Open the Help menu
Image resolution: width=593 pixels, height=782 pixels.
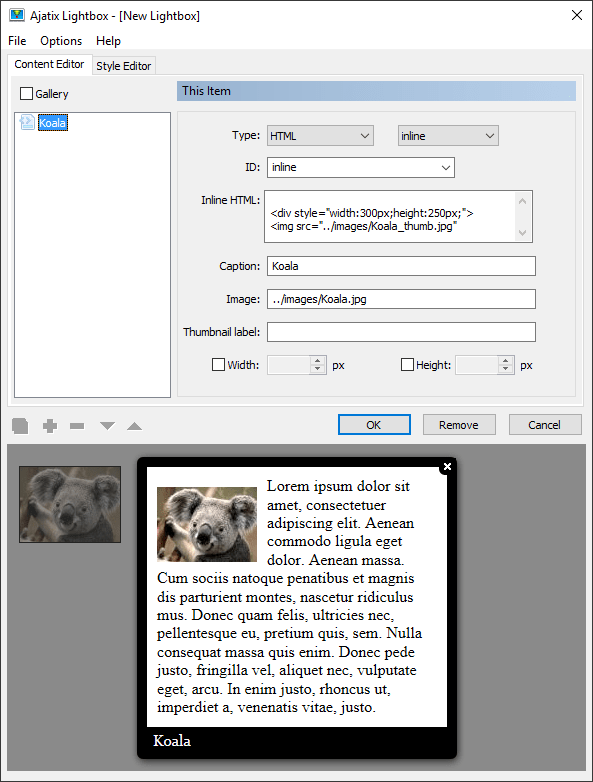[x=108, y=41]
